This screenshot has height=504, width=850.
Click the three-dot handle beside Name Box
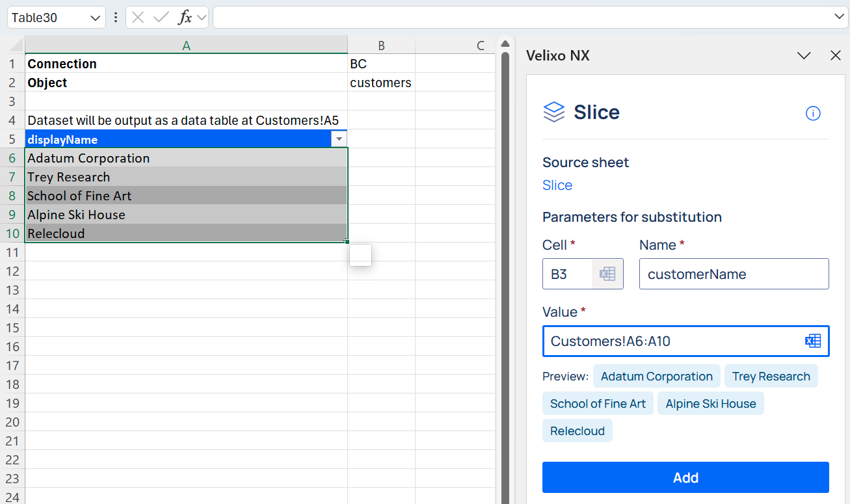[x=116, y=18]
